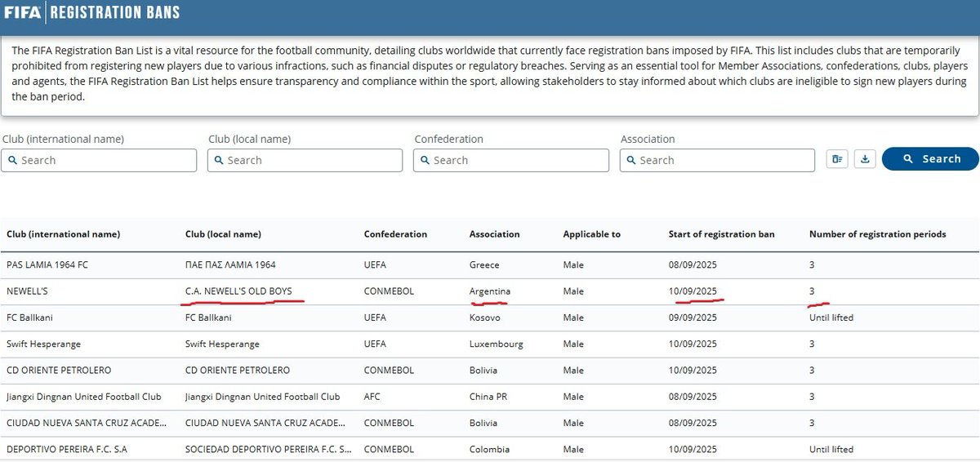980x462 pixels.
Task: Click the 'Colombia' association cell
Action: tap(489, 450)
